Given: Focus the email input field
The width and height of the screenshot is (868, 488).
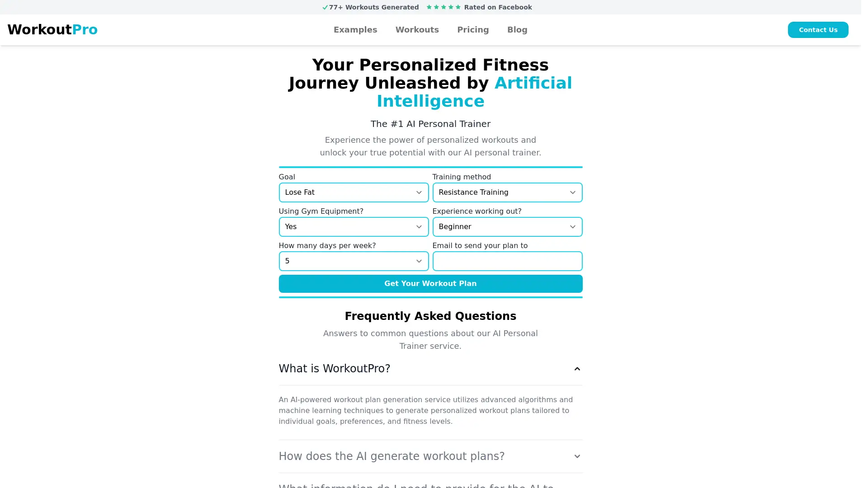Looking at the screenshot, I should pyautogui.click(x=507, y=261).
